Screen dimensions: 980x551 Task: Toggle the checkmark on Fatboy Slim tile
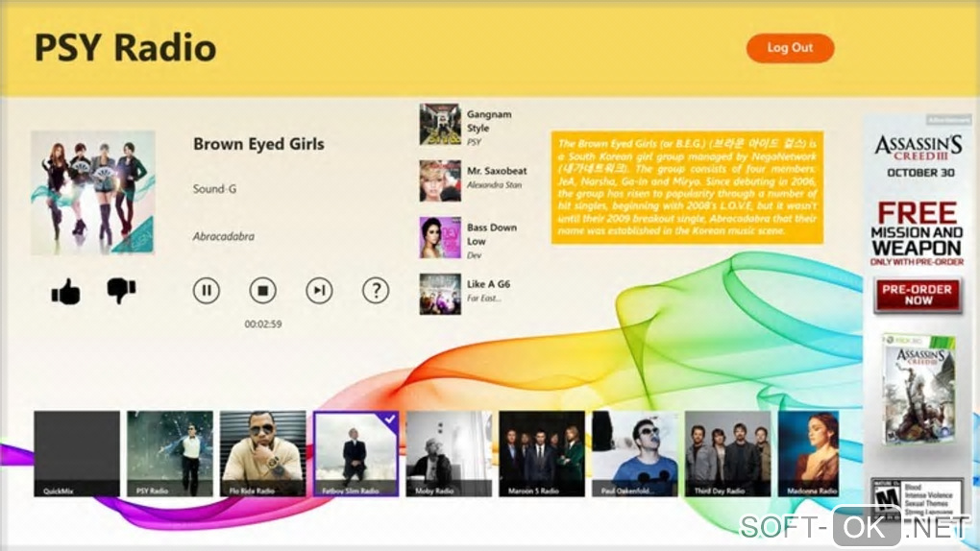click(390, 419)
